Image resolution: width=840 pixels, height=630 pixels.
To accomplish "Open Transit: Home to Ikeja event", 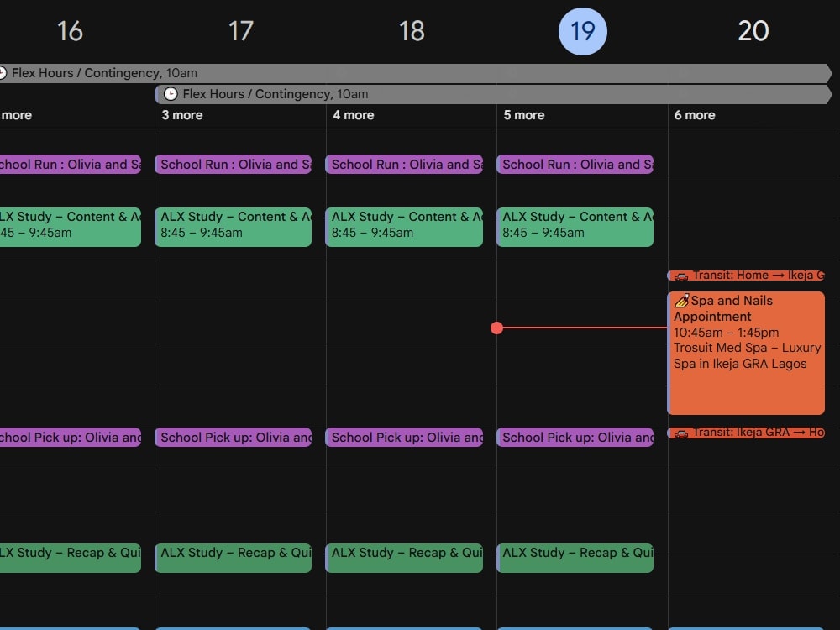I will pos(746,276).
